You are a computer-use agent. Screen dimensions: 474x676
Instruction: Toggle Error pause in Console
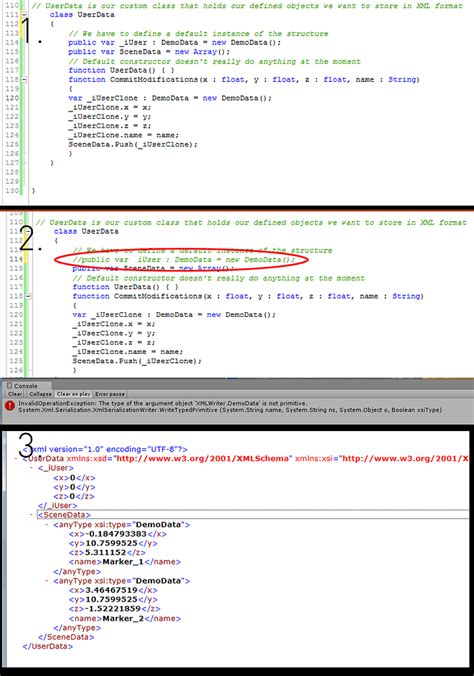point(110,394)
